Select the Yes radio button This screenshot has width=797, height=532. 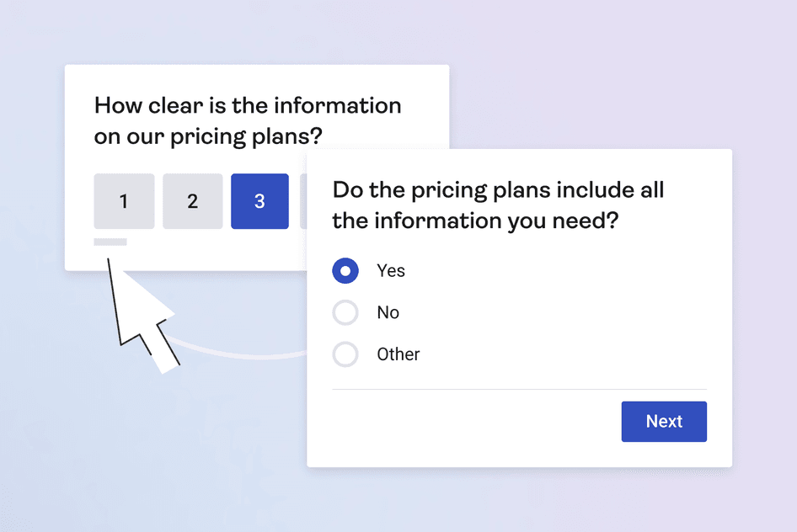point(345,271)
